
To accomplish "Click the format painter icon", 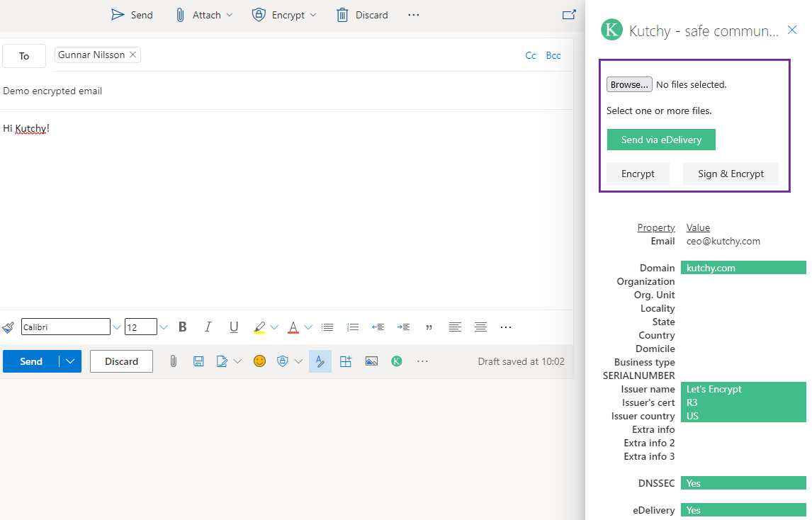I will tap(9, 327).
